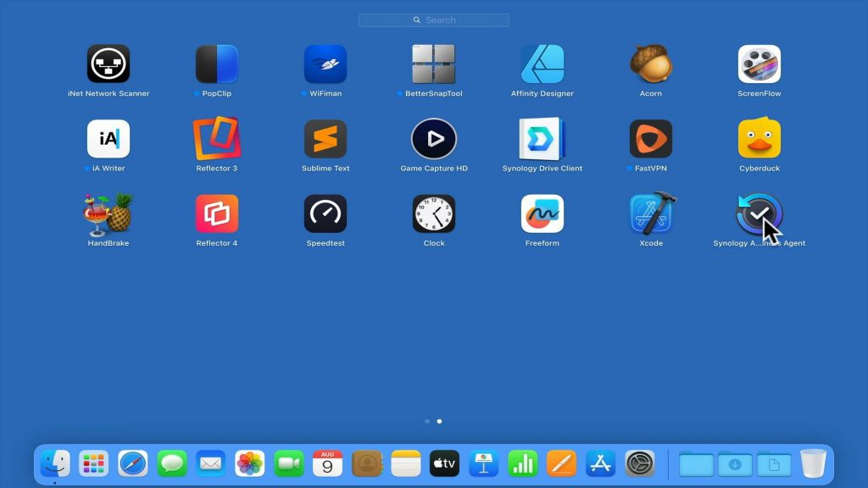Open the Downloads folder stack in Dock
Viewport: 868px width, 488px height.
point(735,465)
